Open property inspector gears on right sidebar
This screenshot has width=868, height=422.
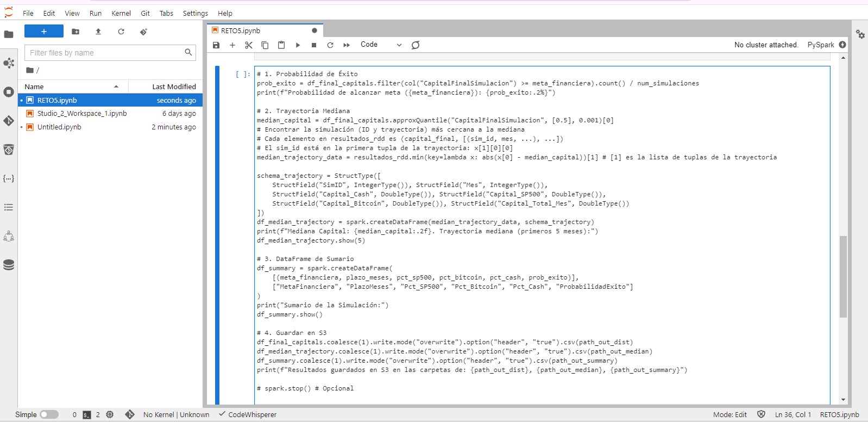click(860, 34)
